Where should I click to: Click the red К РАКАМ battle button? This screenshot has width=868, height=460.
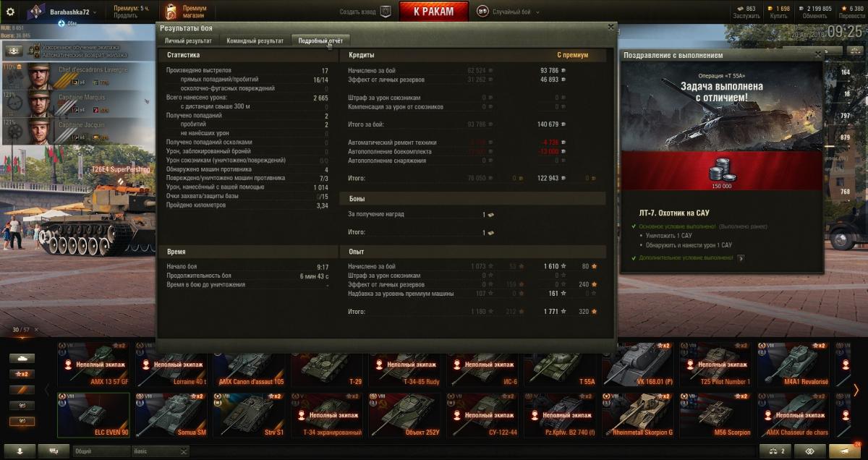[x=433, y=12]
